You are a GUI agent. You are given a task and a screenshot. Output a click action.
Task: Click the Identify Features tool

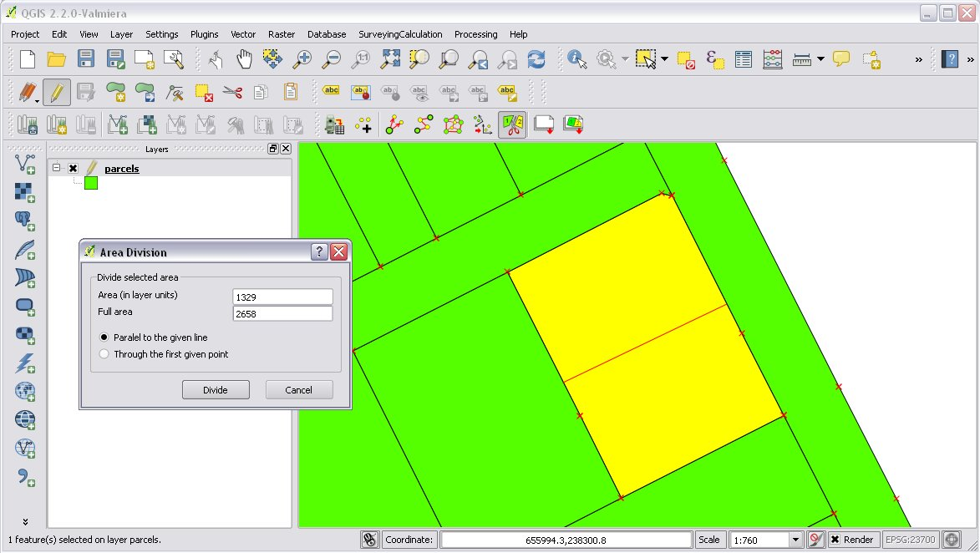[576, 59]
